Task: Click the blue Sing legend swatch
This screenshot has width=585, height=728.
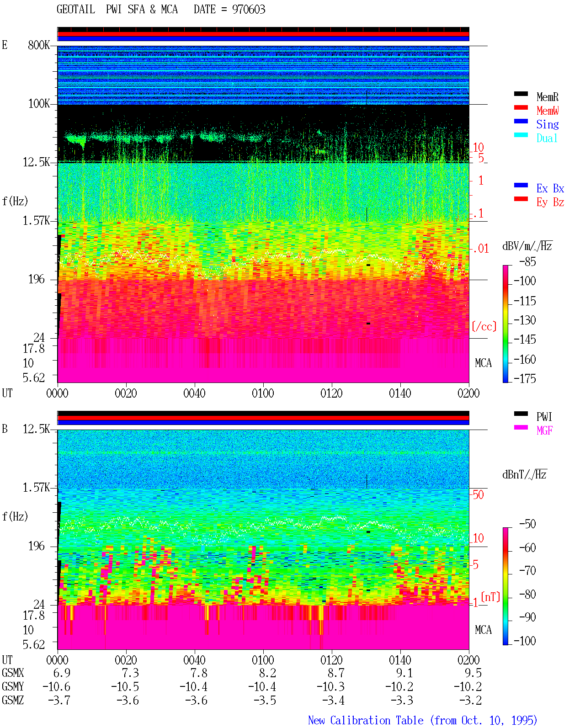Action: click(521, 121)
